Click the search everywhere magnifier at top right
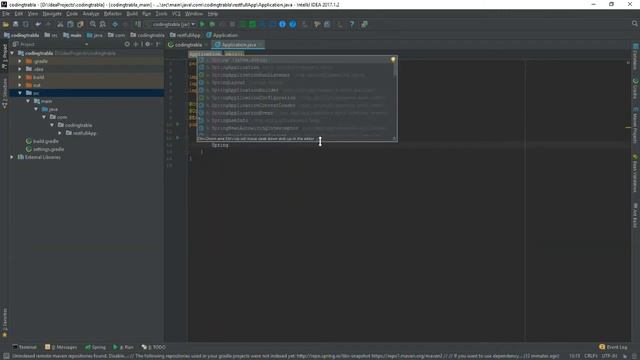The height and width of the screenshot is (360, 640). (635, 24)
